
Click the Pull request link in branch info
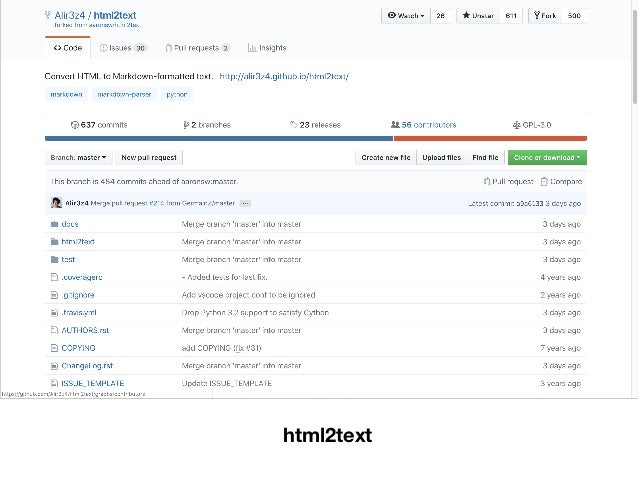[x=509, y=182]
